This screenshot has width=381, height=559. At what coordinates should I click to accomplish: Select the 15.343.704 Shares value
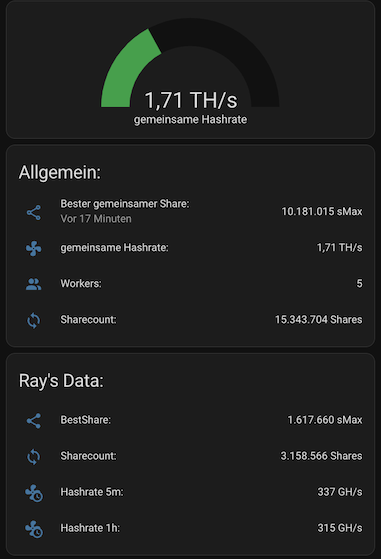pyautogui.click(x=318, y=319)
